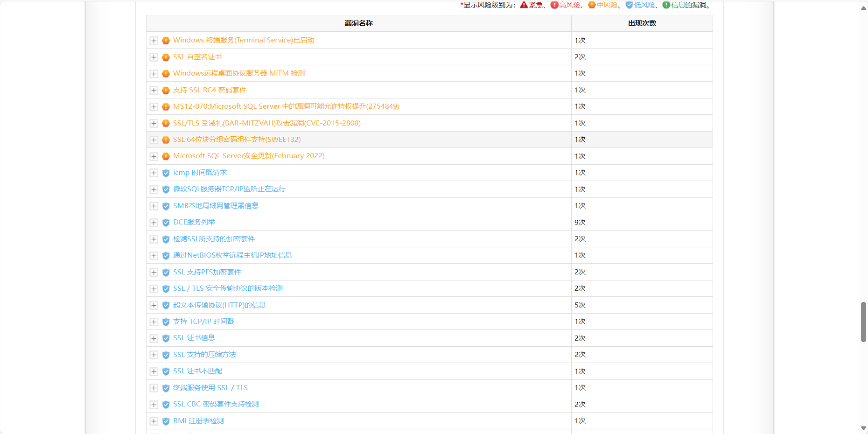
Task: Click medium-risk icon beside Windows 终端服务
Action: pos(166,41)
